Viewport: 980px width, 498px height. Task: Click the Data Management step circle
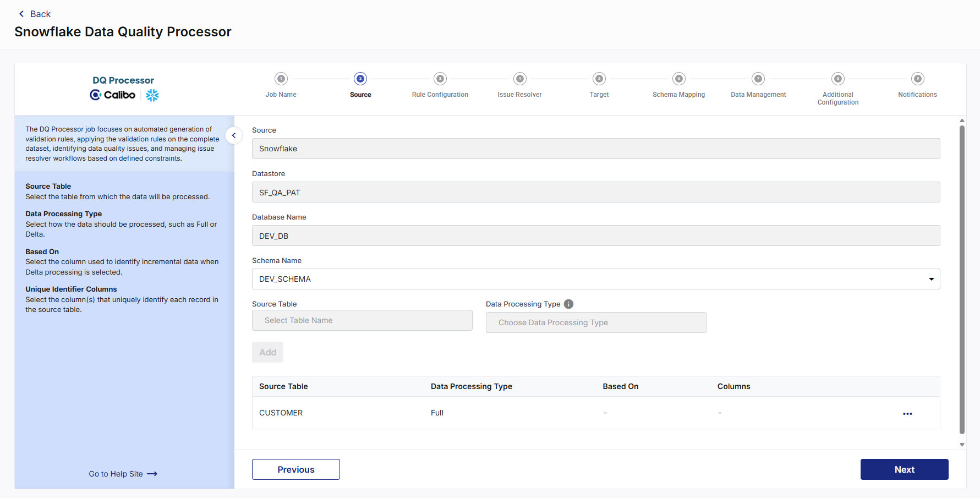point(758,79)
